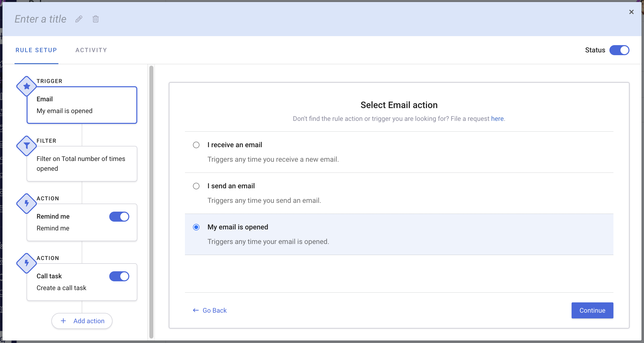Click the second Action lightning bolt icon
This screenshot has height=343, width=644.
[x=27, y=263]
